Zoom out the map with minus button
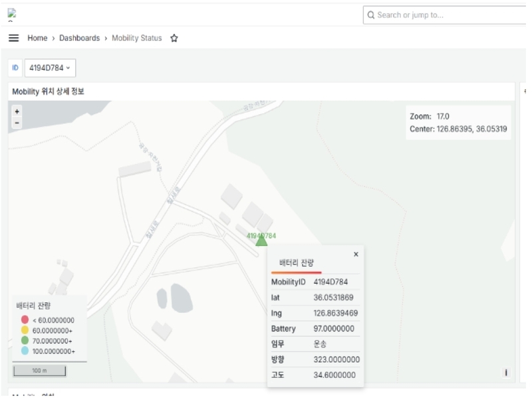 point(17,123)
